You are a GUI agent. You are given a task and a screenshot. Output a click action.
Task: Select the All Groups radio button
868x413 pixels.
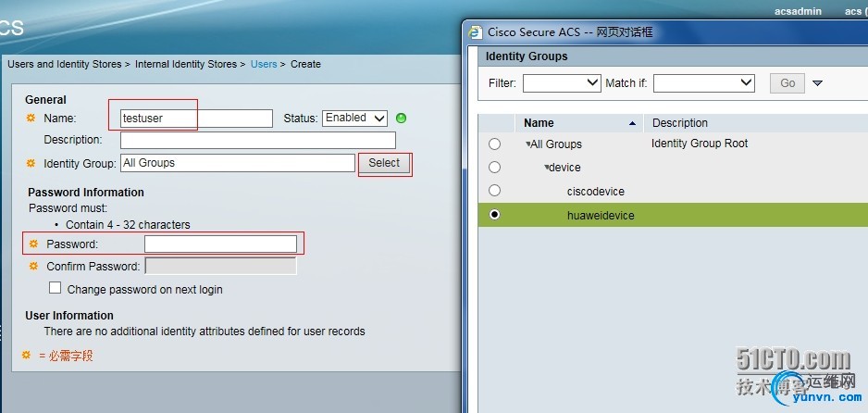tap(494, 144)
